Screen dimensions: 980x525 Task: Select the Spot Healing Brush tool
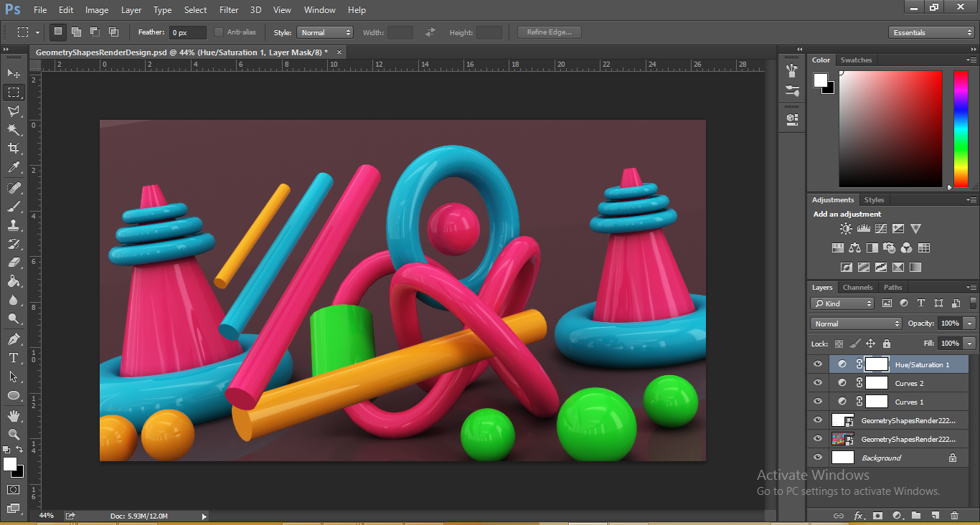(x=13, y=187)
